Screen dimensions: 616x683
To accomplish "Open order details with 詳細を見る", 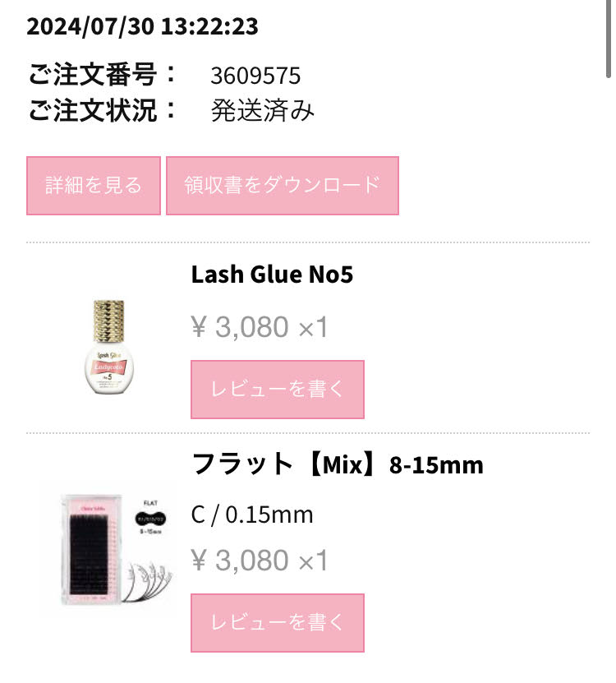I will click(x=93, y=186).
